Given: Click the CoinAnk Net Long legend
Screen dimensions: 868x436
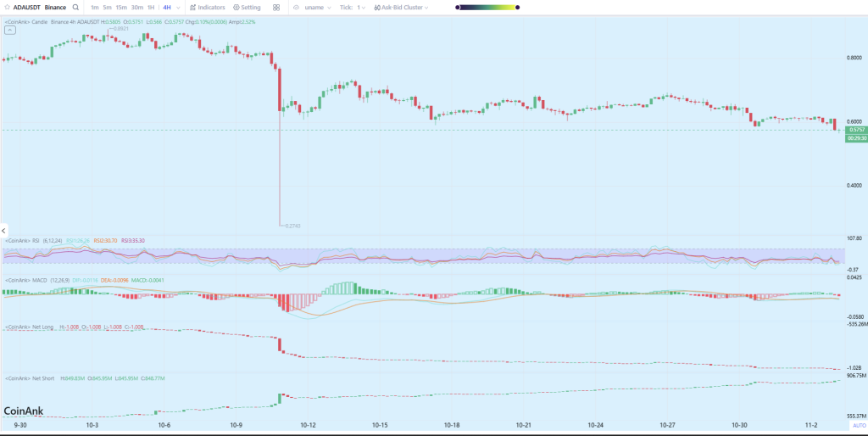Looking at the screenshot, I should coord(29,327).
